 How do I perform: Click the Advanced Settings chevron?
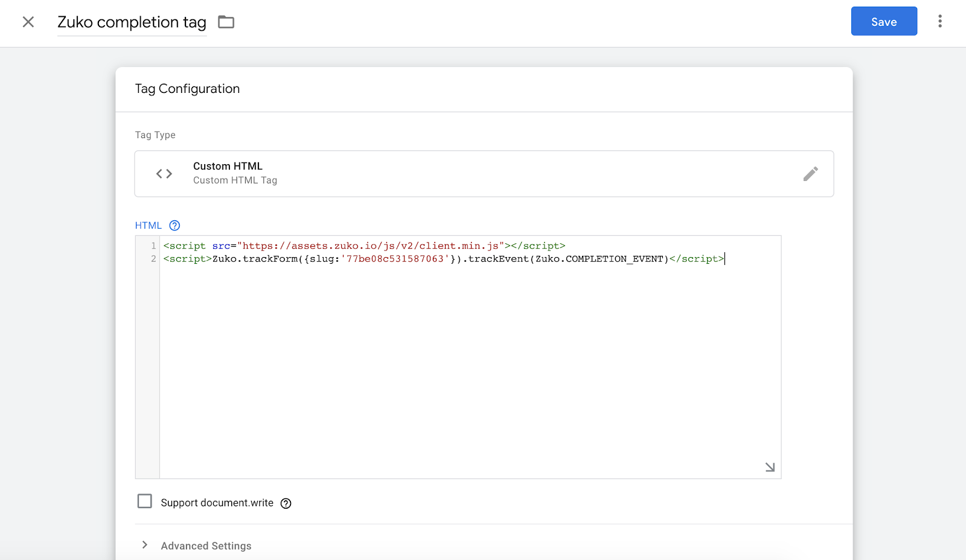pos(145,545)
